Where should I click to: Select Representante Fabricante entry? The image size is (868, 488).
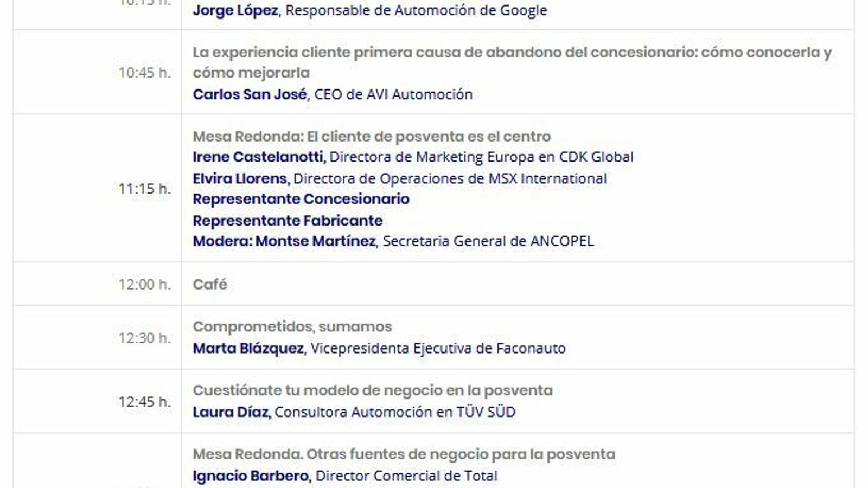[288, 220]
